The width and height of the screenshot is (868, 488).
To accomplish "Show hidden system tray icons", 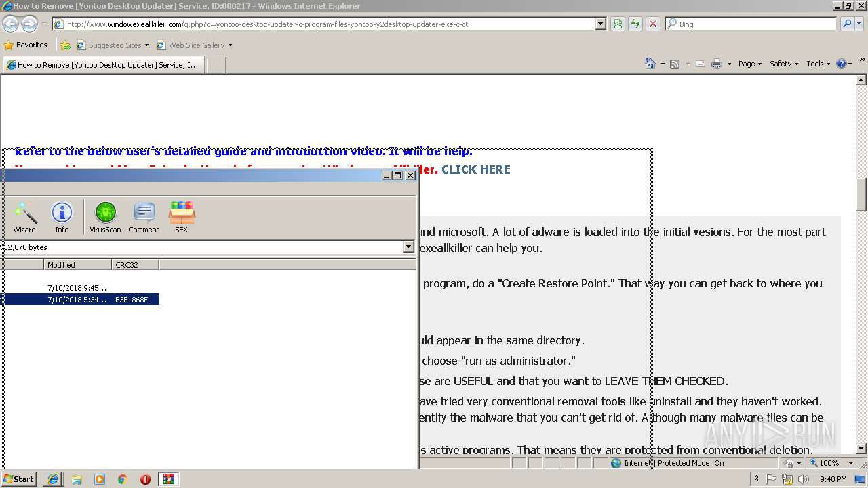I will click(x=756, y=479).
